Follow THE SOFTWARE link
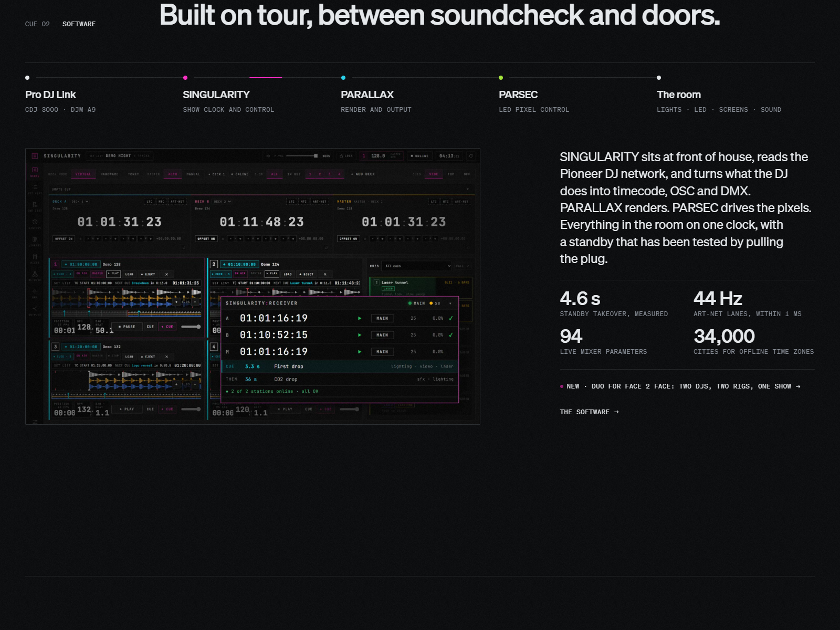Screen dimensions: 840x630 [x=590, y=412]
